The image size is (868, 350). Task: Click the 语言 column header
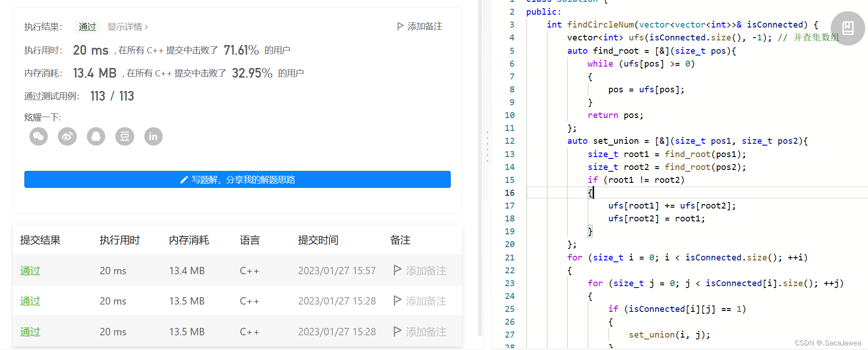[250, 240]
